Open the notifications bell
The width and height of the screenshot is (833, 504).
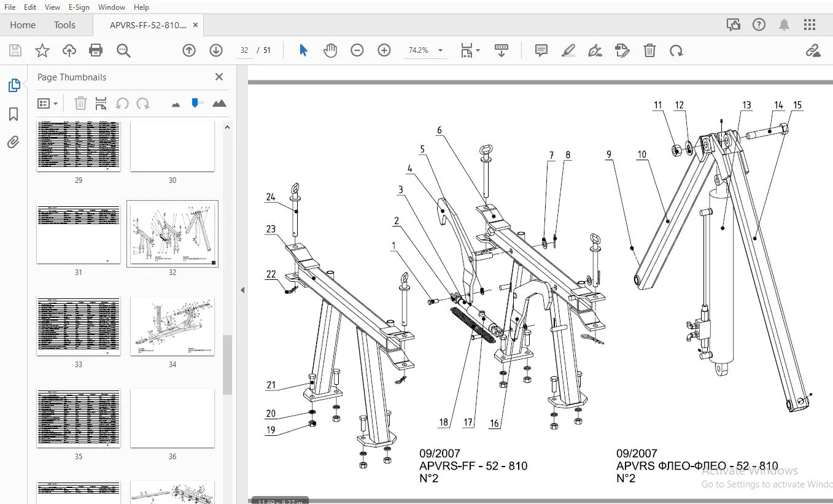pos(784,25)
